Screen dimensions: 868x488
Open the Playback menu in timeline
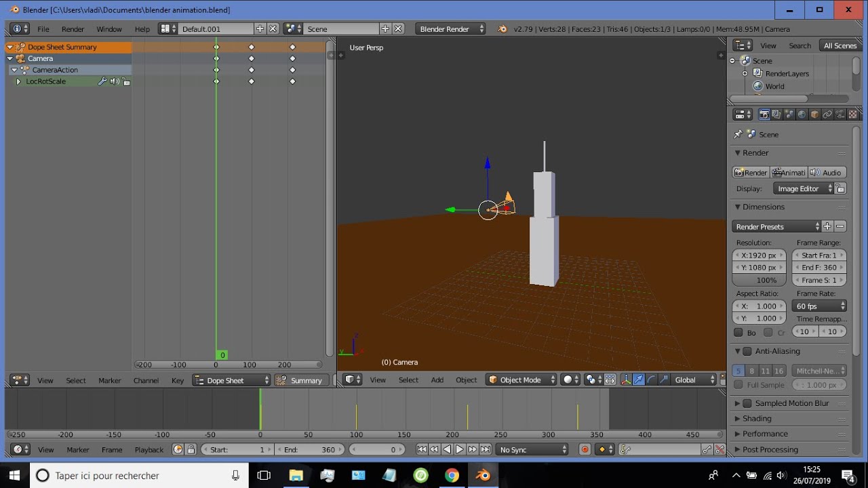[149, 449]
